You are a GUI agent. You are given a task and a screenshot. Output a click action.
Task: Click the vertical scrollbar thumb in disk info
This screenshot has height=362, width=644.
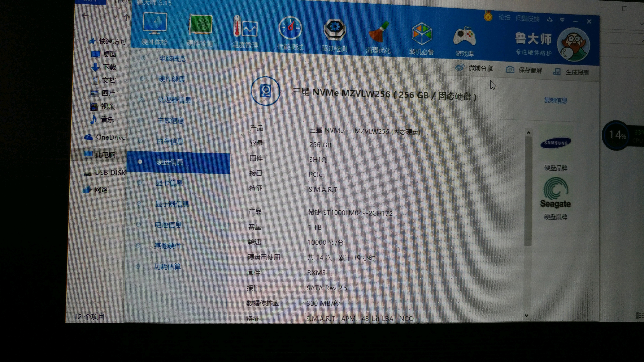(528, 191)
